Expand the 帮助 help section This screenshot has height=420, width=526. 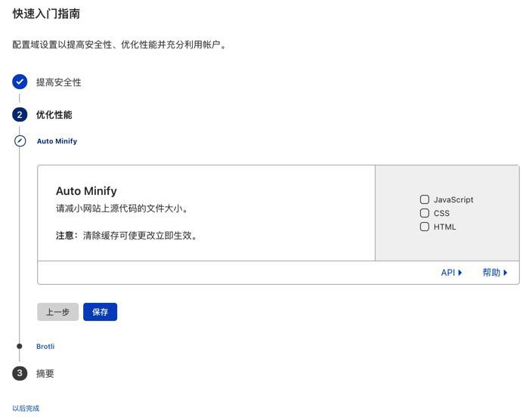click(x=495, y=273)
